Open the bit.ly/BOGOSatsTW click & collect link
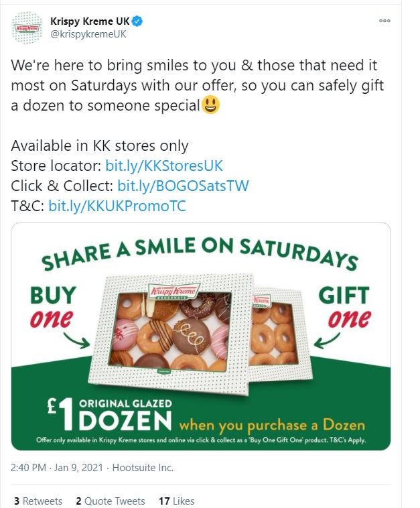 click(183, 186)
